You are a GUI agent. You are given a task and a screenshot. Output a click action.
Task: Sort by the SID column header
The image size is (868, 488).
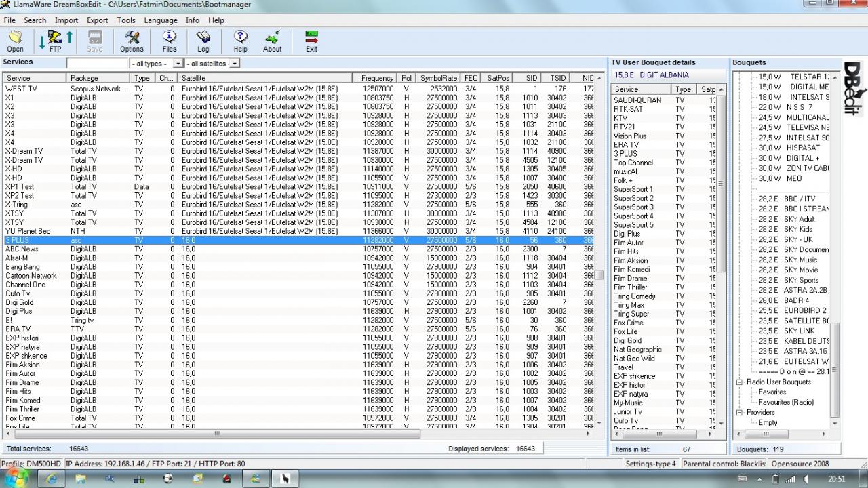click(x=526, y=78)
